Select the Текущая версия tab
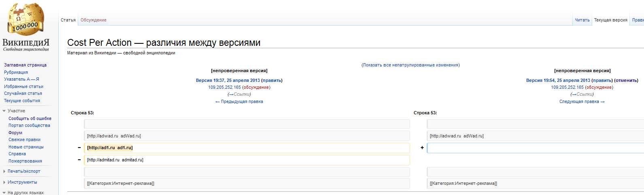This screenshot has height=195, width=644. [610, 20]
